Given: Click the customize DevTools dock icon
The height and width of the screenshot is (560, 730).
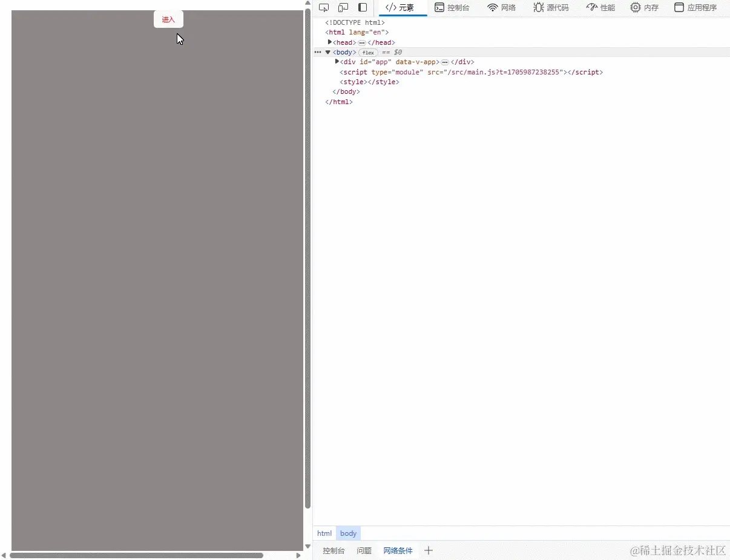Looking at the screenshot, I should click(x=363, y=7).
